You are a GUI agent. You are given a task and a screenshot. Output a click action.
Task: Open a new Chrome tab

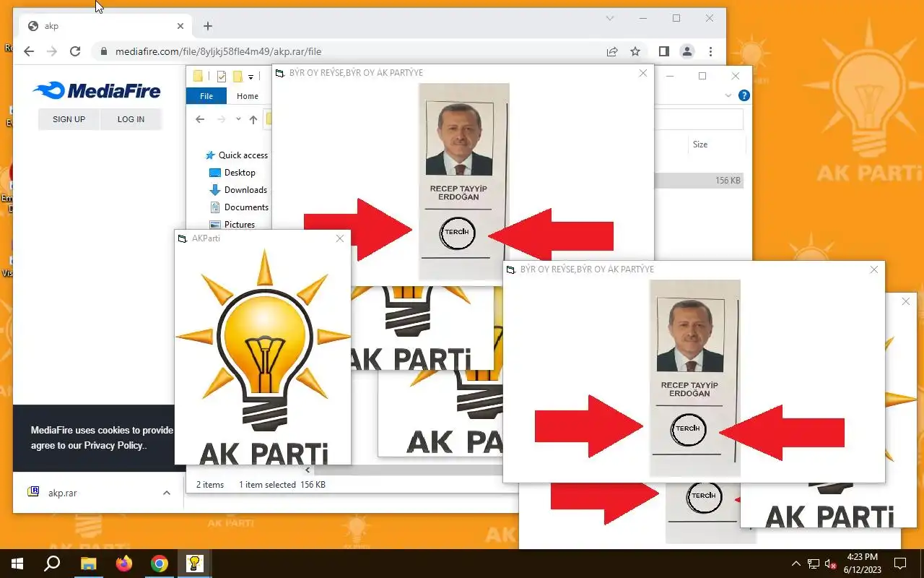coord(208,26)
